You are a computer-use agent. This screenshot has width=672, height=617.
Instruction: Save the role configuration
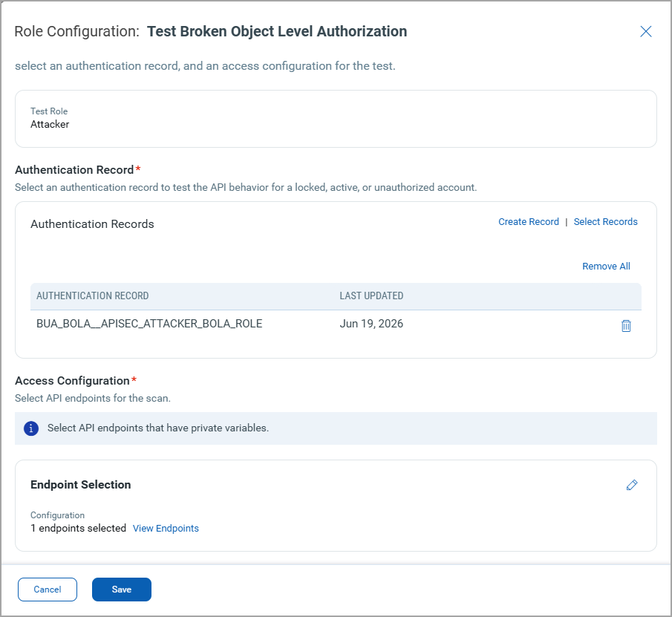[122, 590]
